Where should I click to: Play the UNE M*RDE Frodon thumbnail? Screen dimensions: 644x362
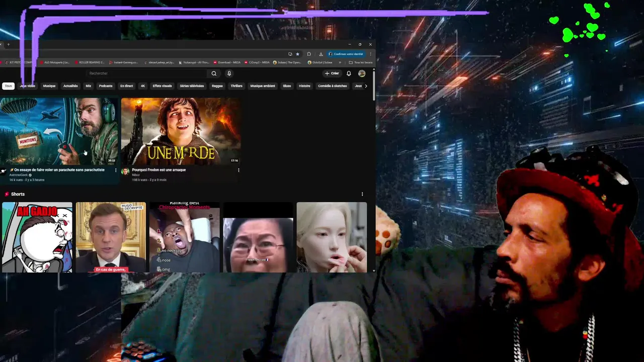point(181,131)
